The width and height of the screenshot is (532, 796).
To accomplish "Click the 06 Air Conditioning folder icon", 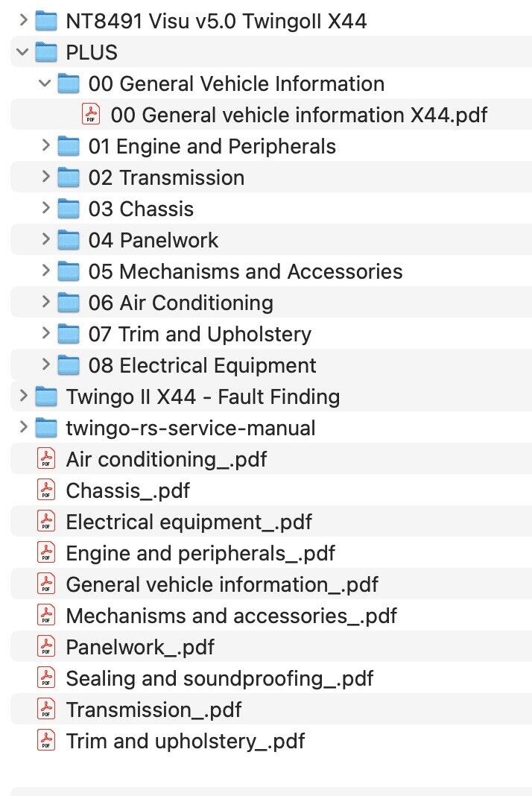I will coord(69,303).
